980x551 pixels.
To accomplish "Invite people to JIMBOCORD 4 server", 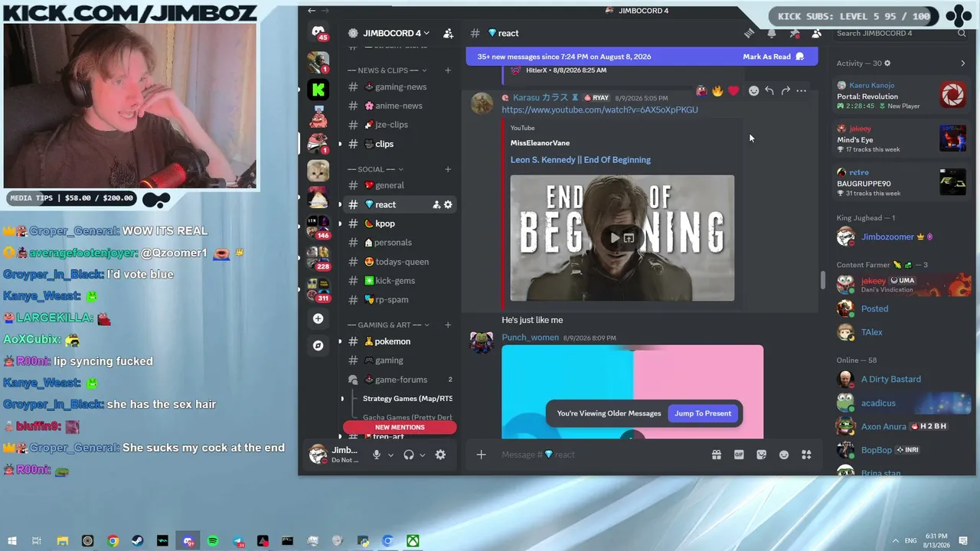I will coord(449,33).
